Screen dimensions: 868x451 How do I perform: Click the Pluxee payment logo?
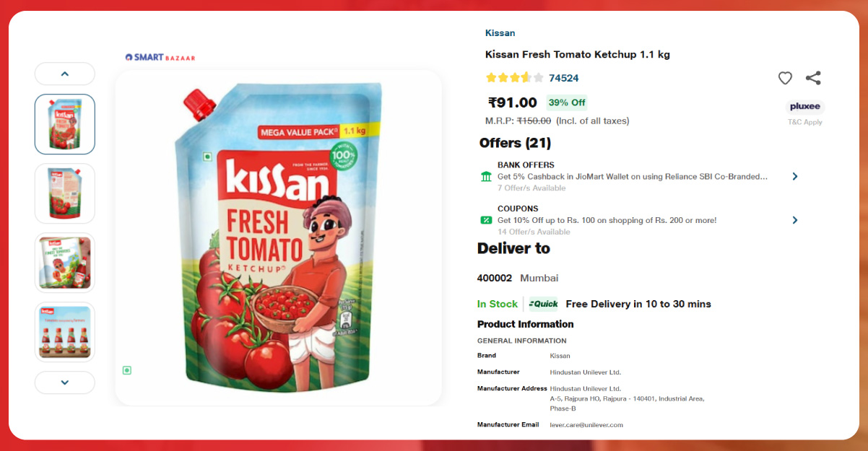pos(805,105)
